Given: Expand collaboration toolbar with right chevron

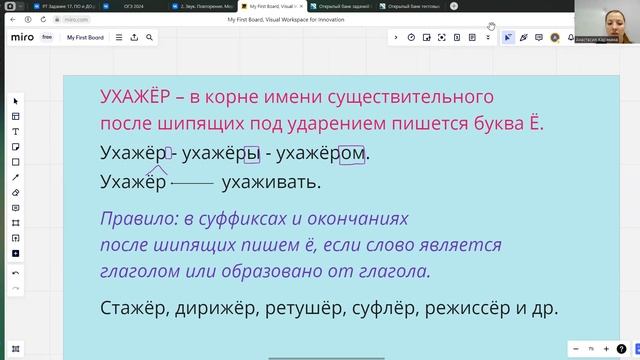Looking at the screenshot, I should point(396,38).
